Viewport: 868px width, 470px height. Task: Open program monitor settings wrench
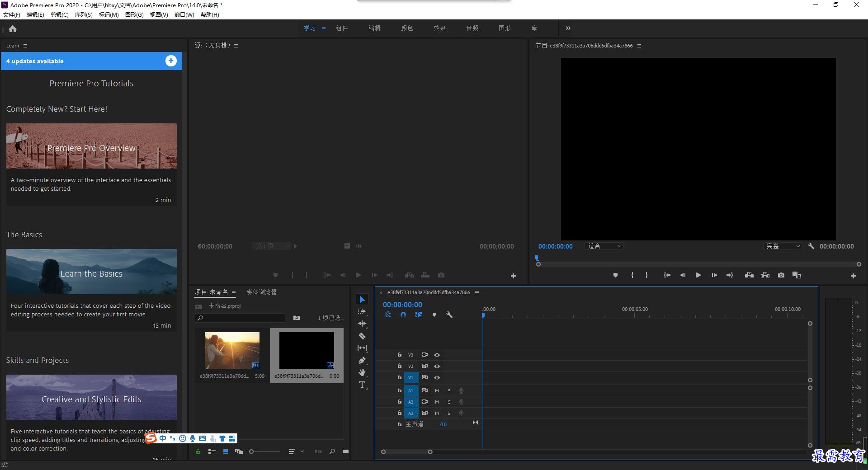[811, 246]
